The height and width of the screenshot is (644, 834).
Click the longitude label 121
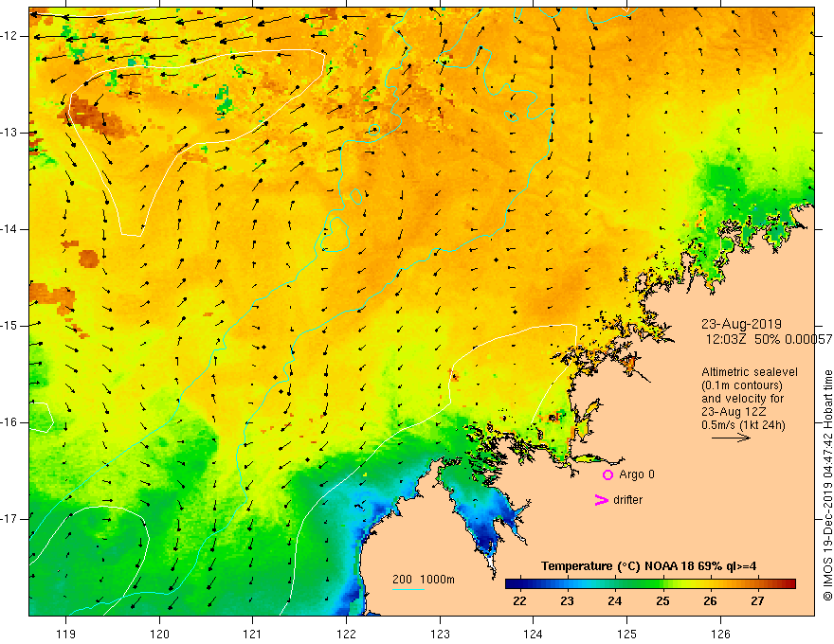[253, 634]
